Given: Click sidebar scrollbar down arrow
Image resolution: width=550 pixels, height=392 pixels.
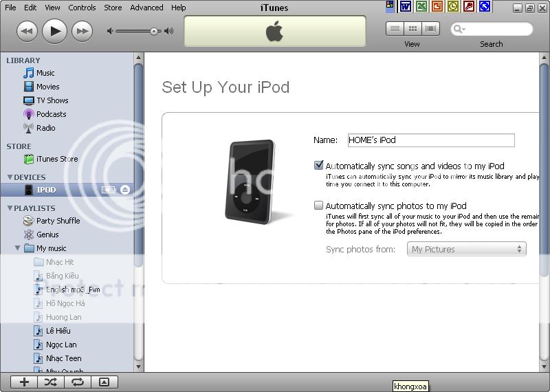Looking at the screenshot, I should click(139, 367).
